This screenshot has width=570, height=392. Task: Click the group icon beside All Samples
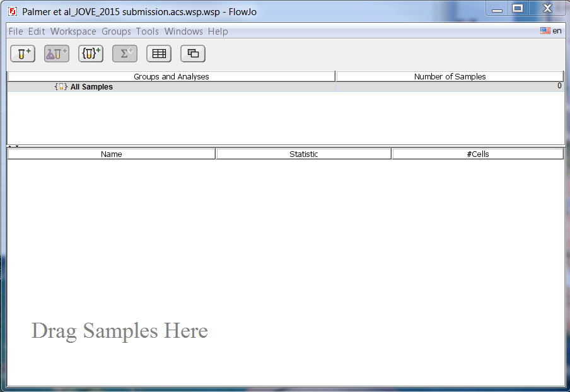[x=61, y=87]
